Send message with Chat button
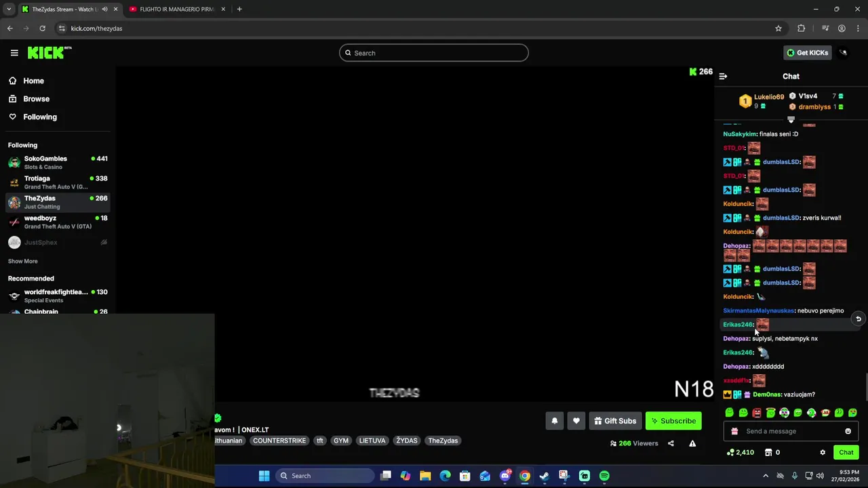Image resolution: width=868 pixels, height=488 pixels. [846, 452]
